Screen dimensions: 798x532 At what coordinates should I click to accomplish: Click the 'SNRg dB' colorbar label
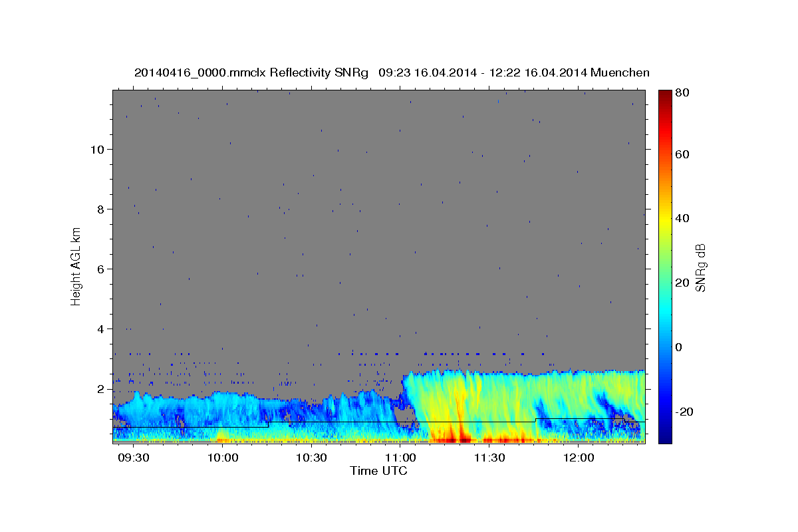700,267
